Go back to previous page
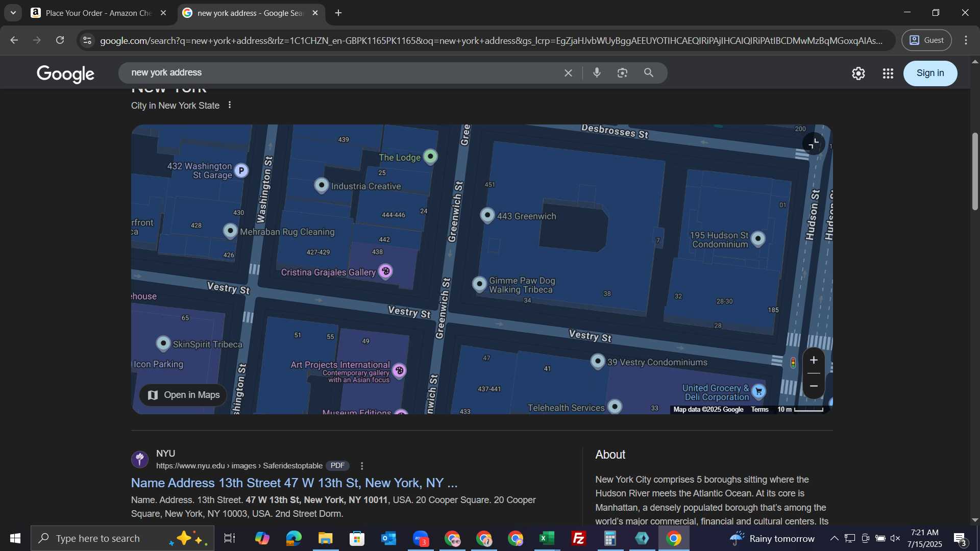980x551 pixels. coord(14,40)
